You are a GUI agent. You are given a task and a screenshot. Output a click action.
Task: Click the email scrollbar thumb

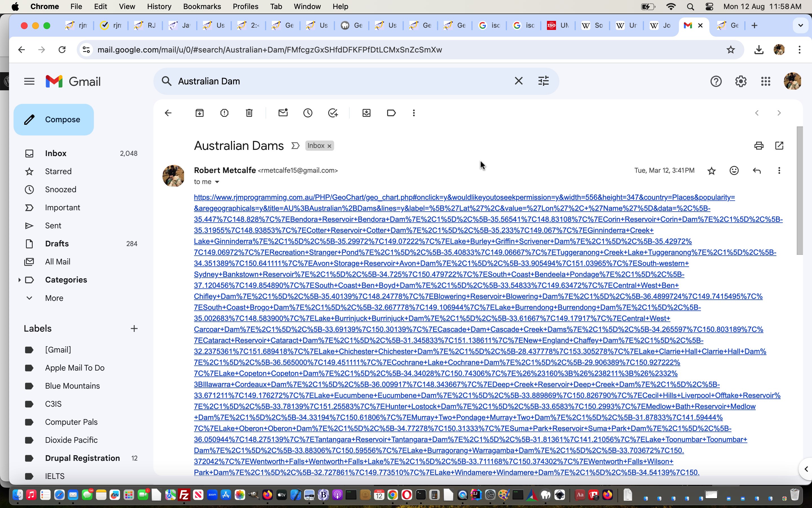click(800, 190)
